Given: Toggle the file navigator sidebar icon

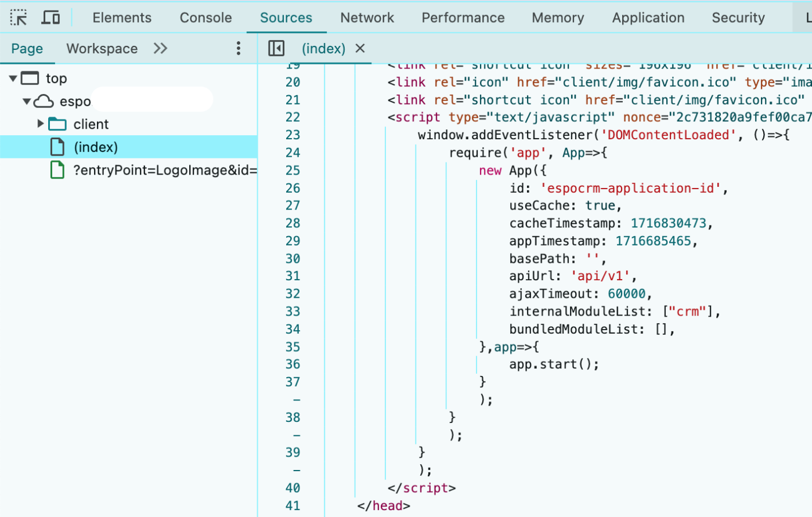Looking at the screenshot, I should click(276, 49).
